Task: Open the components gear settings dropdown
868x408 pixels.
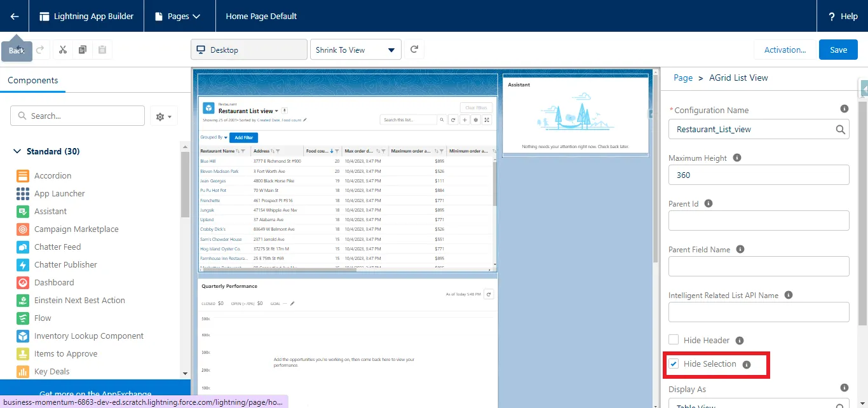Action: pyautogui.click(x=164, y=116)
